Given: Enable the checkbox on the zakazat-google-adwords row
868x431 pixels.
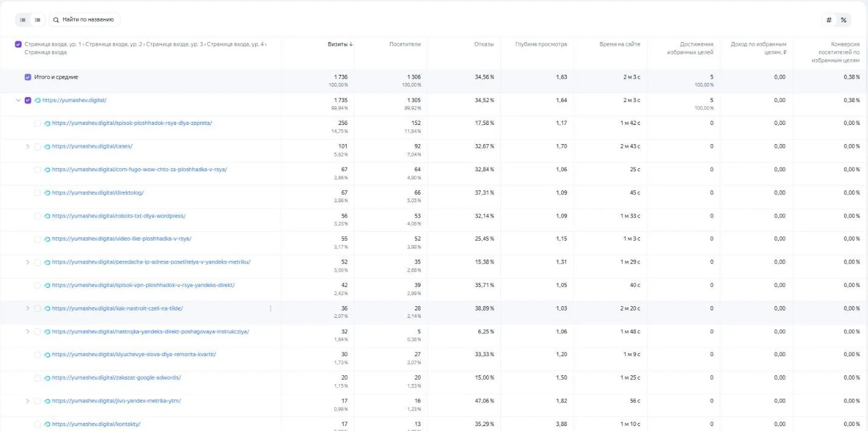Looking at the screenshot, I should [x=38, y=378].
